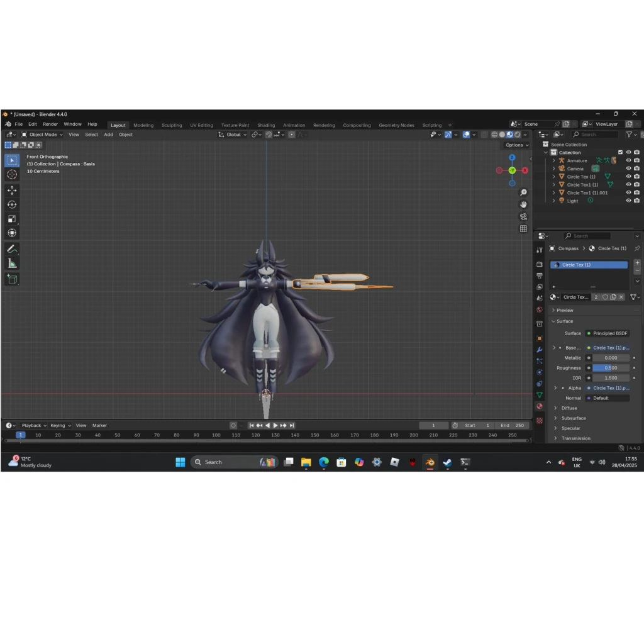Screen dimensions: 644x644
Task: Select the Annotate tool
Action: (x=12, y=248)
